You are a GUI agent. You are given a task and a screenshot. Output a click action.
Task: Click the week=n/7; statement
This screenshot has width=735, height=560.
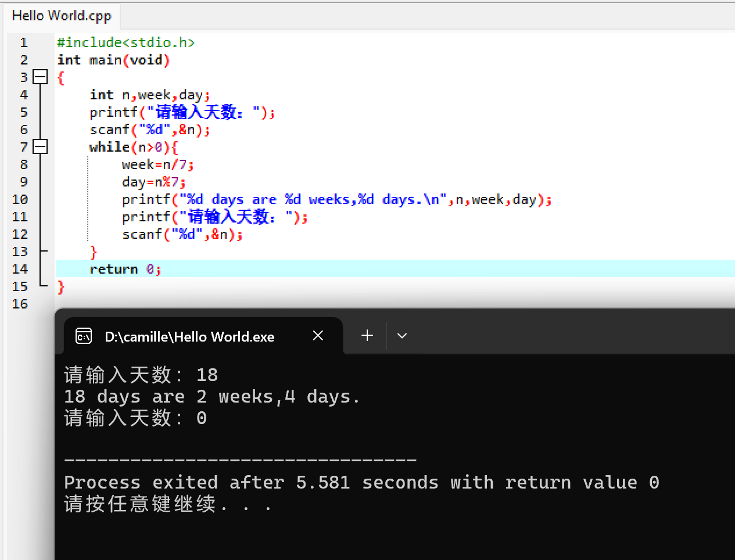[158, 164]
